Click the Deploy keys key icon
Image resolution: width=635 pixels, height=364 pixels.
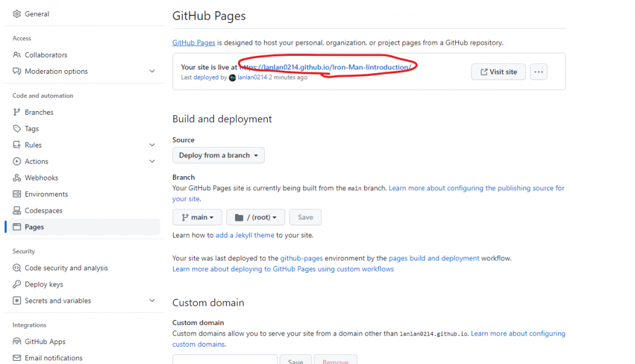(x=17, y=284)
